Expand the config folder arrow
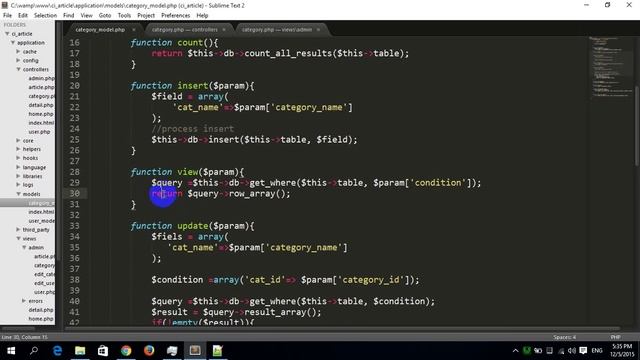Screen dimensions: 640x360 click(x=18, y=60)
